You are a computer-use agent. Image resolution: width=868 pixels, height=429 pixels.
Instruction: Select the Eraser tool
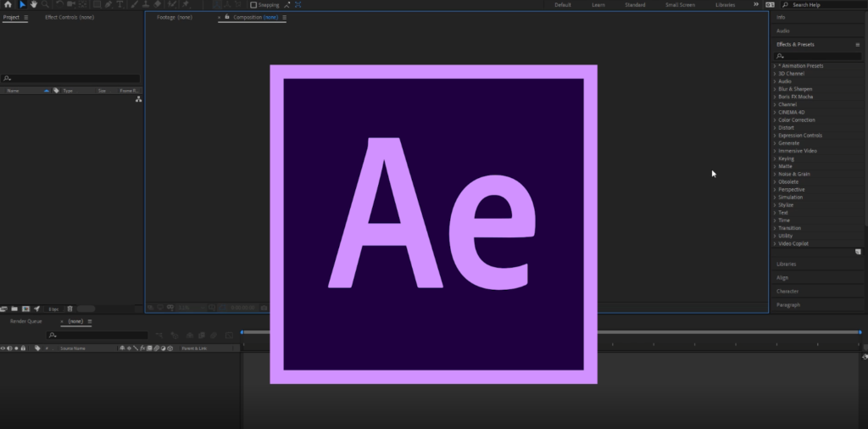(158, 4)
